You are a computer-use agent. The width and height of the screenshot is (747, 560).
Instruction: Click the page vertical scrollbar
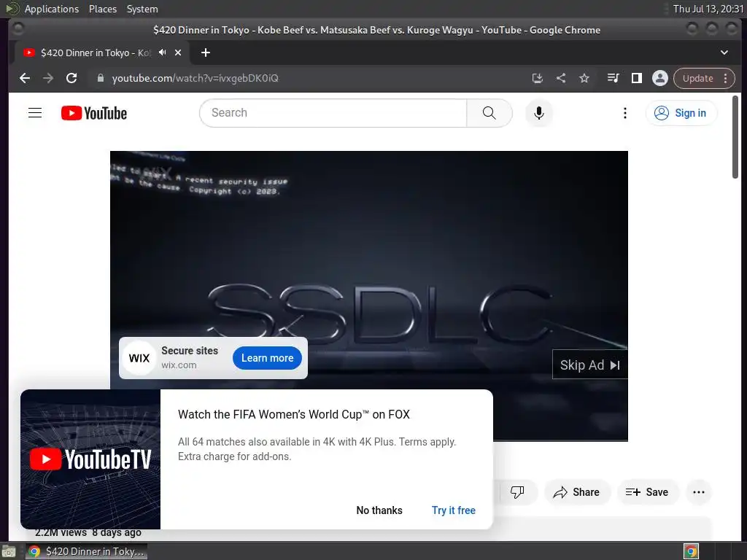point(735,137)
